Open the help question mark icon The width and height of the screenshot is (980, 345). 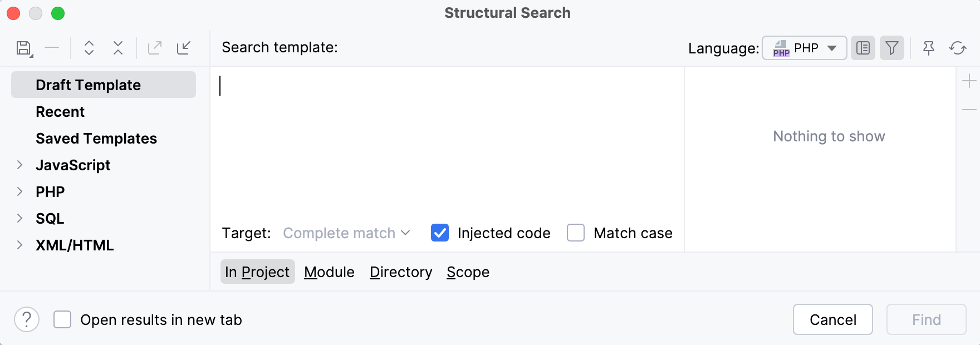(x=26, y=319)
